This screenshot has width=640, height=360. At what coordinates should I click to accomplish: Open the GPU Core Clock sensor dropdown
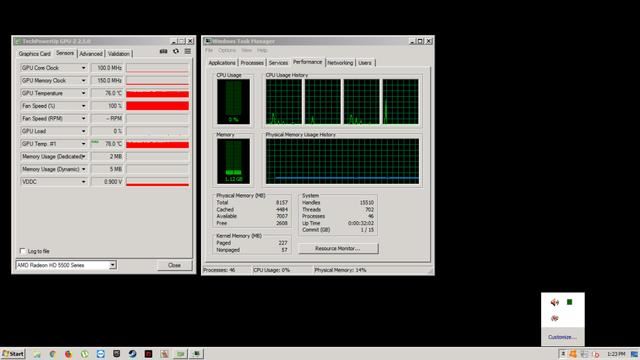[x=83, y=68]
